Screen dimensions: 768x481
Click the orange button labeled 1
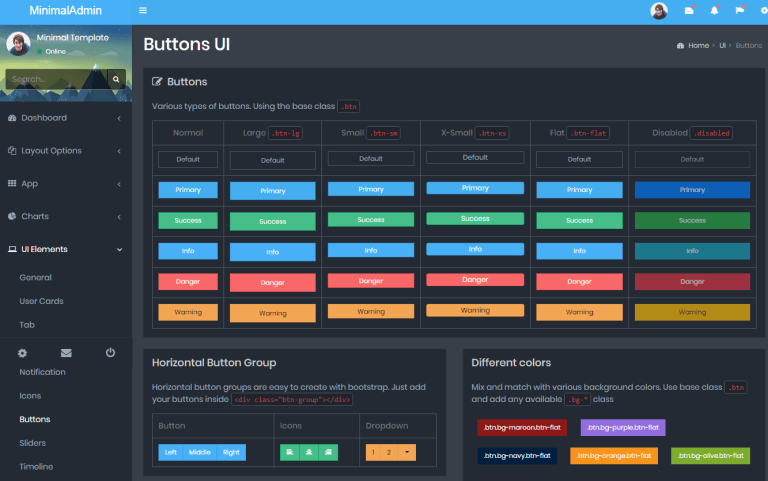point(373,452)
